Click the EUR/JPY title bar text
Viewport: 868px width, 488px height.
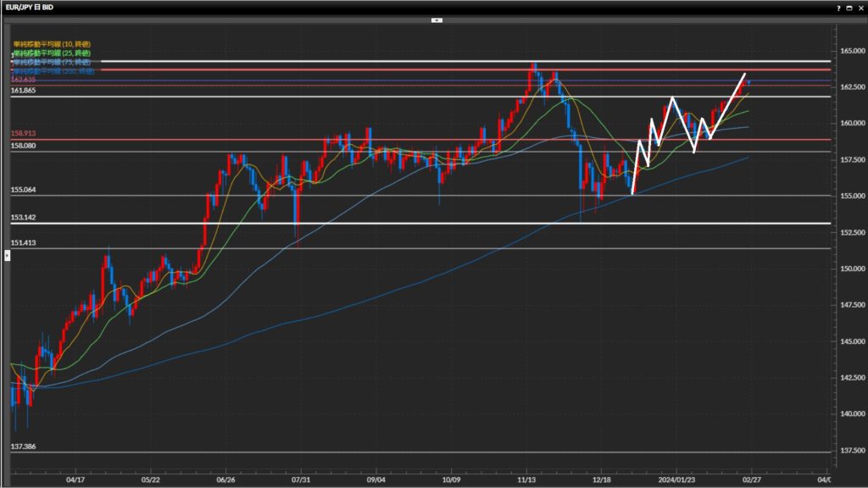coord(31,6)
